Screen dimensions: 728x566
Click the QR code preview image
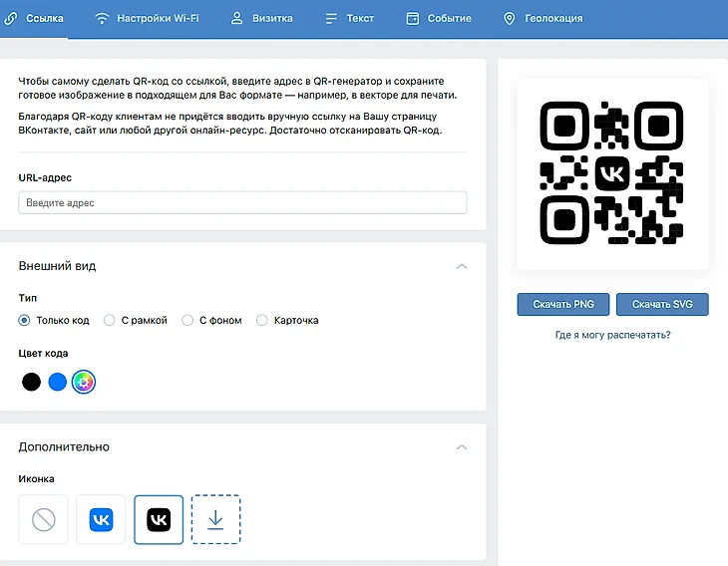tap(612, 173)
